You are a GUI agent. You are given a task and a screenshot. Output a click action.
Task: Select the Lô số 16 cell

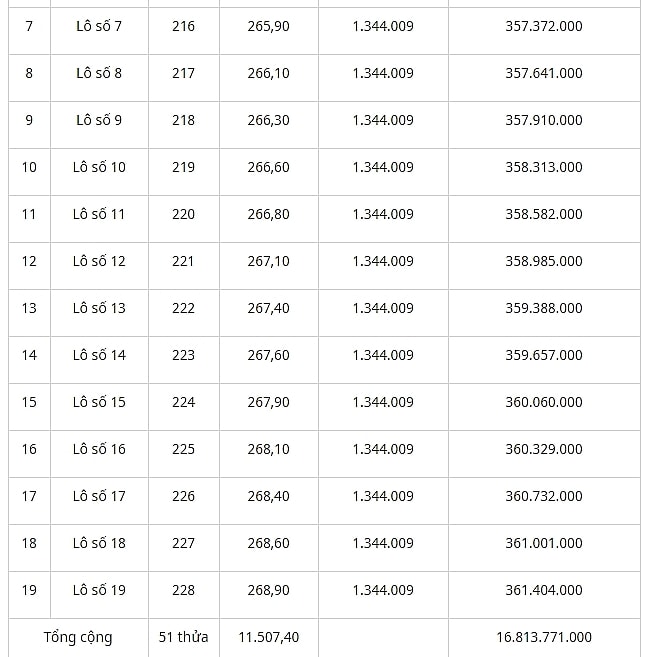(x=99, y=449)
